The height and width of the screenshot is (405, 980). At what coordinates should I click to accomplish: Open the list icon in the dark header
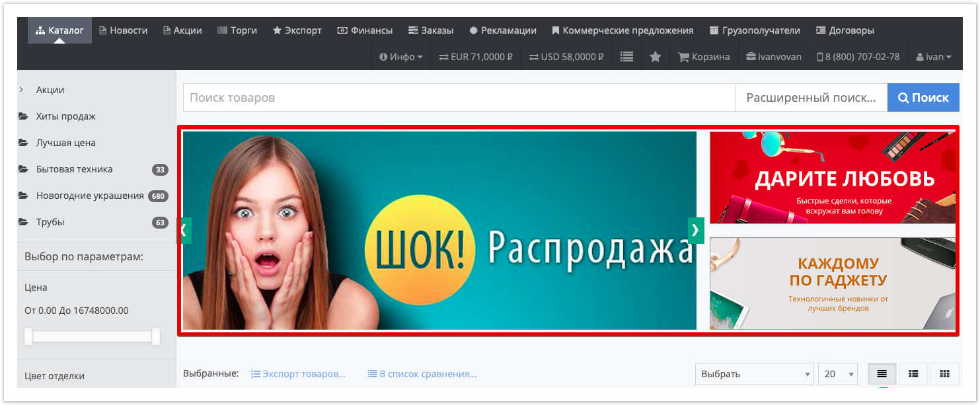click(627, 57)
